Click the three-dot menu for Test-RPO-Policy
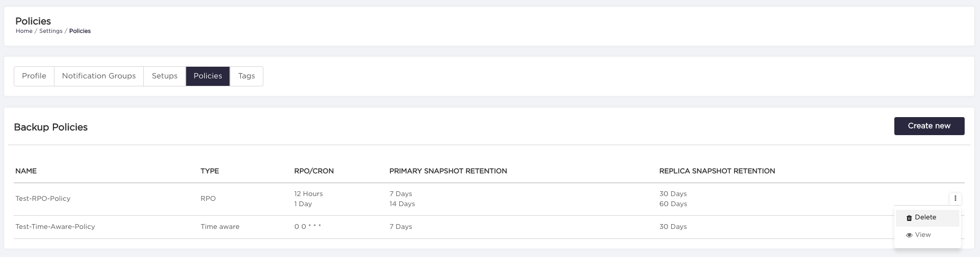This screenshot has width=980, height=257. tap(955, 199)
